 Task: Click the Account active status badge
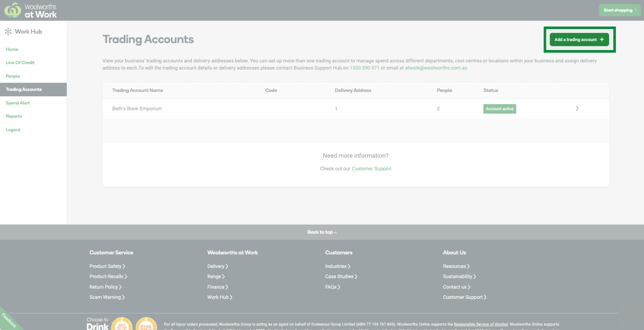pyautogui.click(x=499, y=108)
